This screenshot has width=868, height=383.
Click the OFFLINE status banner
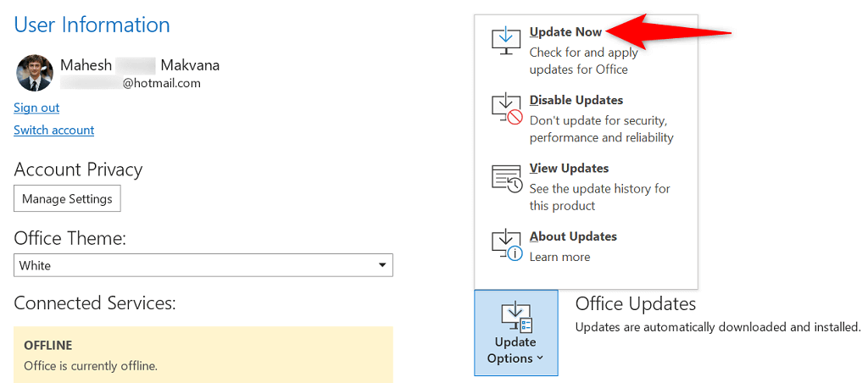pos(203,355)
